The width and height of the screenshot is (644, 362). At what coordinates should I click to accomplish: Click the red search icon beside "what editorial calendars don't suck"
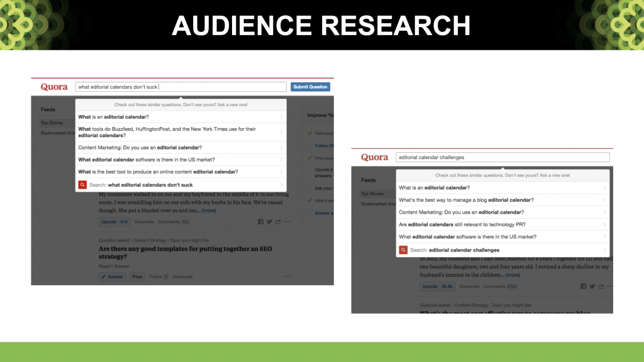82,185
